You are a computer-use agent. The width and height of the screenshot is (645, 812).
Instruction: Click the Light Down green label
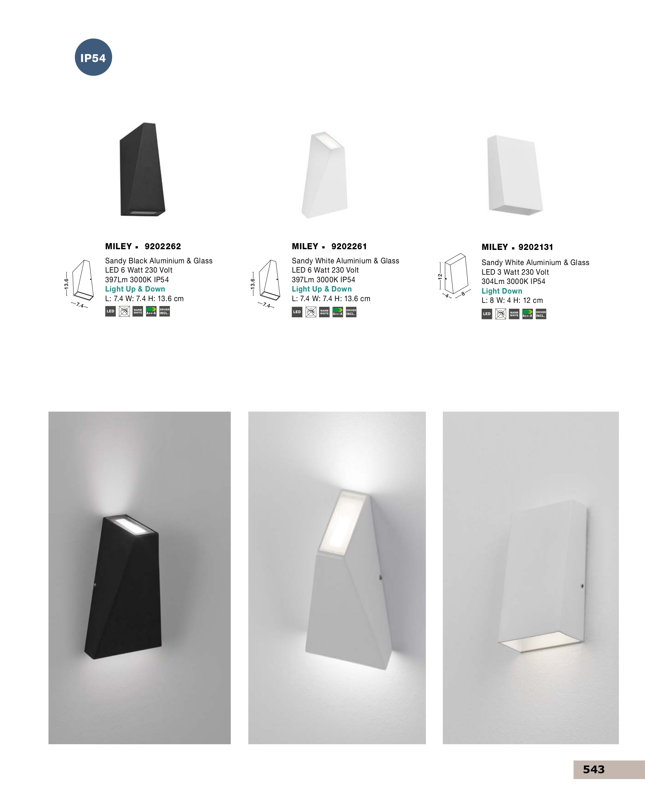[502, 291]
